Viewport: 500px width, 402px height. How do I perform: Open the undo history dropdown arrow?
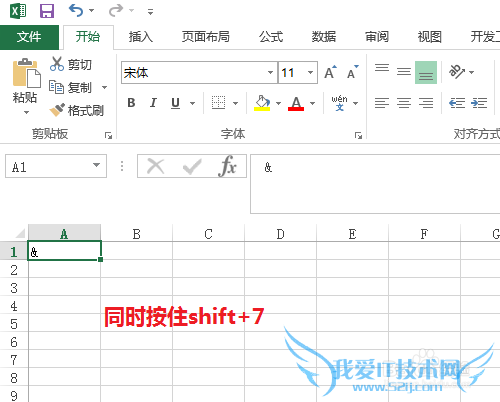tap(91, 11)
